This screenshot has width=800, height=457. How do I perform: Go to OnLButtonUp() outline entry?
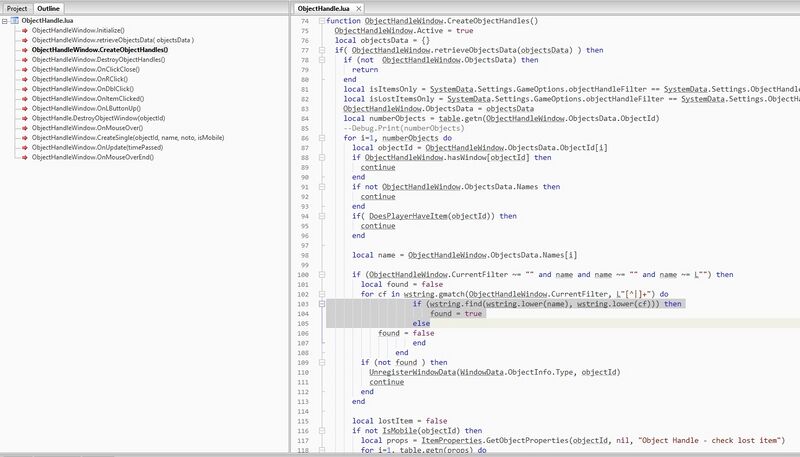click(x=86, y=108)
